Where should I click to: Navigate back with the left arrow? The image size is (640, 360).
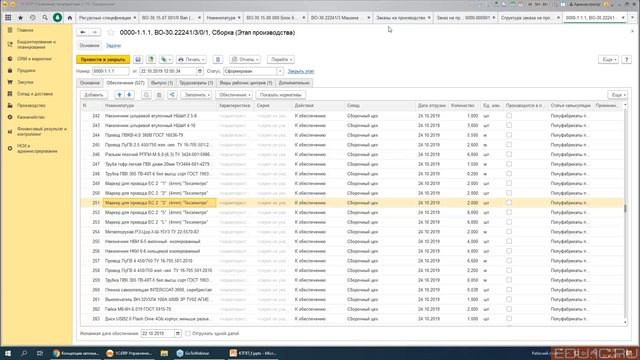83,32
